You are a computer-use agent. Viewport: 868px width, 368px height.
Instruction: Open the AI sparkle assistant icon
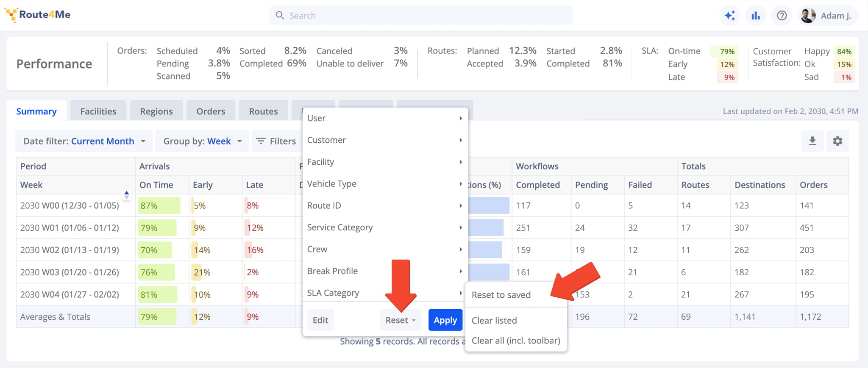(730, 16)
